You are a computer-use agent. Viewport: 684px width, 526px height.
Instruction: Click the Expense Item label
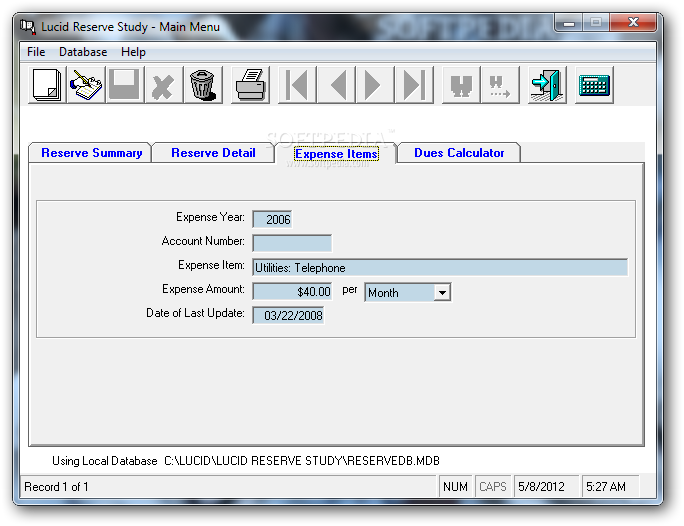(x=211, y=265)
